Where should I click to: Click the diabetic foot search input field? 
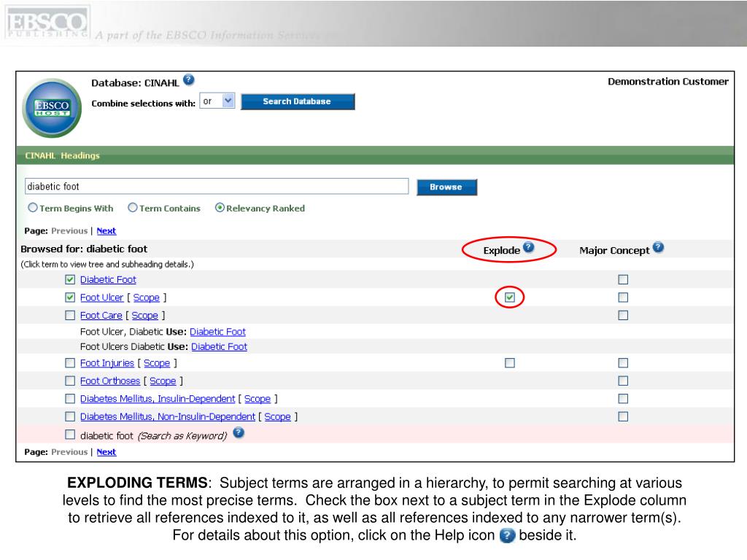[x=217, y=186]
